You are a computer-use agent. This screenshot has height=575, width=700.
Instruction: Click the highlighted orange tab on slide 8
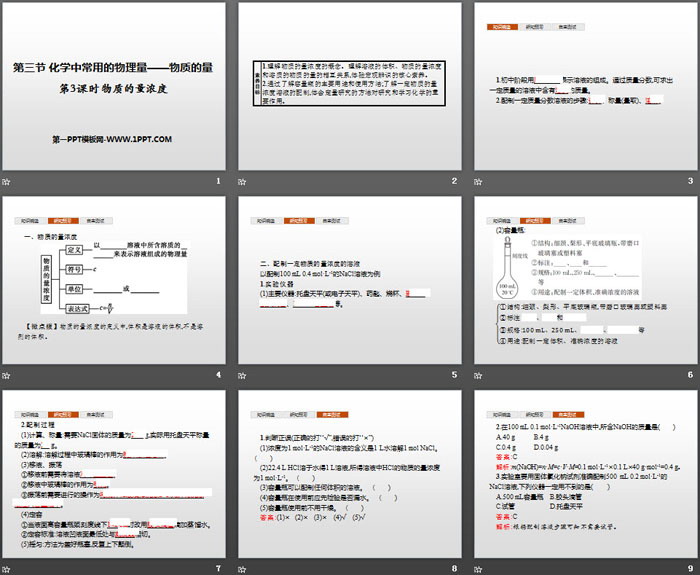coord(333,414)
